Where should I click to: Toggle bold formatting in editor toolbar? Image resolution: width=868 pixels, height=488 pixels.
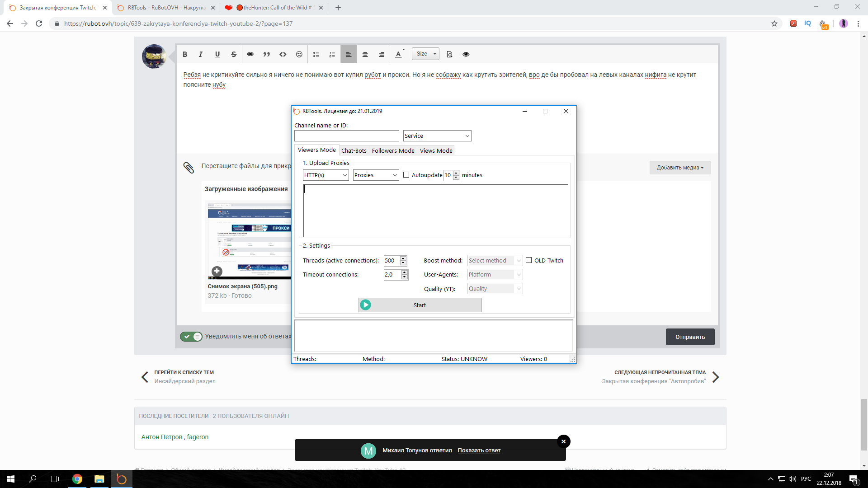(185, 54)
